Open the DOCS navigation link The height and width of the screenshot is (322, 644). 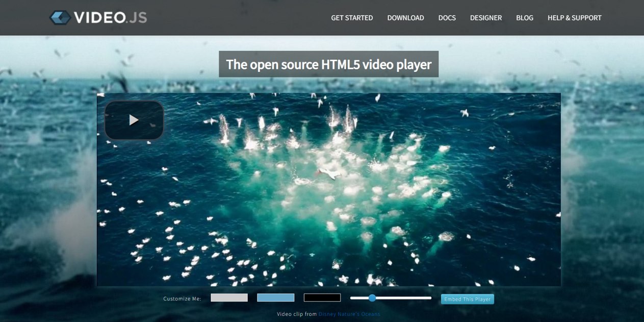pos(447,18)
